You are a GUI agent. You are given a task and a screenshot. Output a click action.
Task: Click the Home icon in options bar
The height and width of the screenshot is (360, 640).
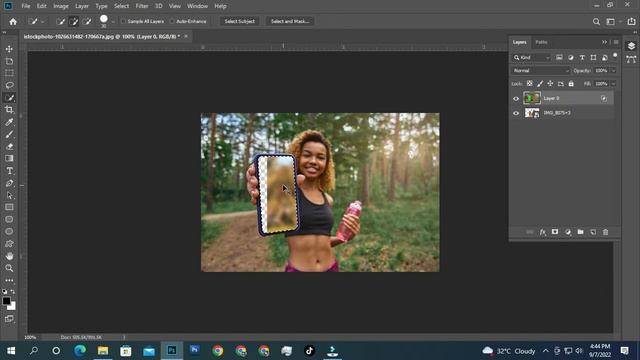point(13,21)
